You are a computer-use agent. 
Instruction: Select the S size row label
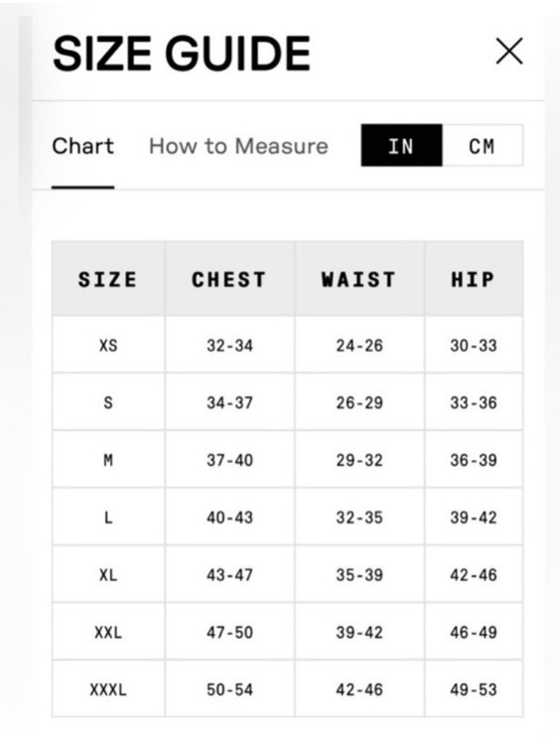pyautogui.click(x=108, y=402)
